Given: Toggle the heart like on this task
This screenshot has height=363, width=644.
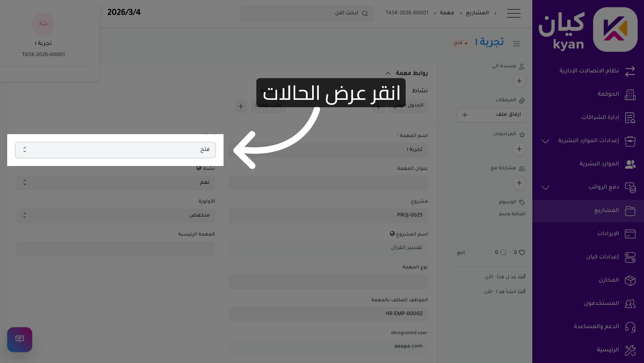Looking at the screenshot, I should [522, 252].
